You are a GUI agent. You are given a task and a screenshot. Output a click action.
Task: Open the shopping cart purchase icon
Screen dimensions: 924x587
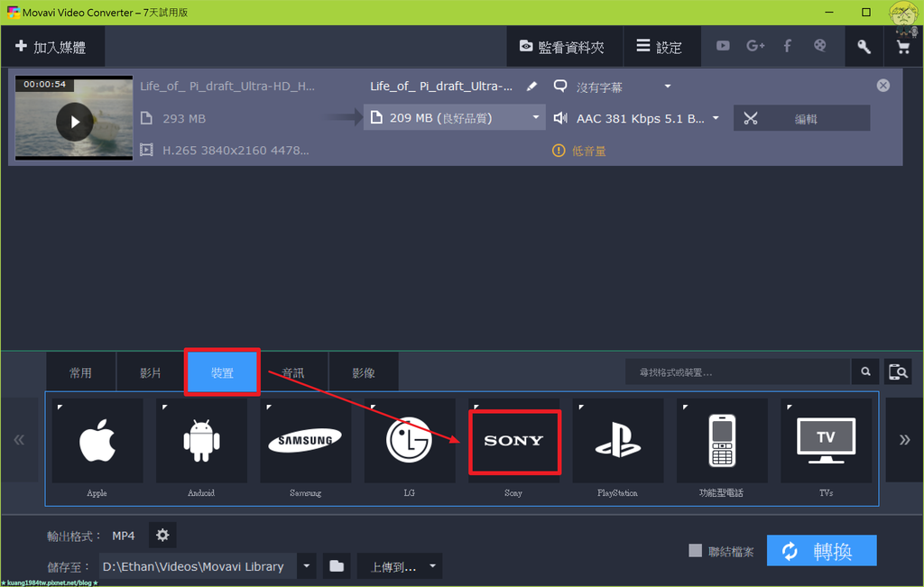point(903,47)
